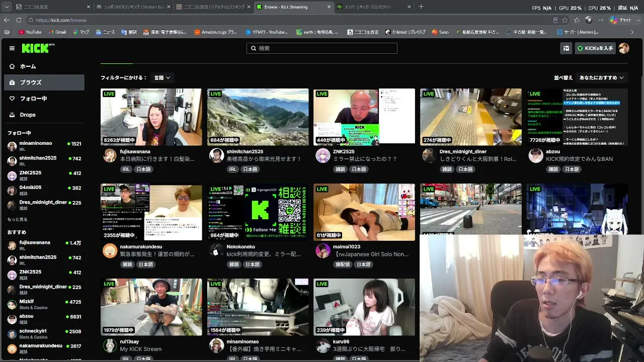
Task: Open the abzou stream title link
Action: pos(579,159)
